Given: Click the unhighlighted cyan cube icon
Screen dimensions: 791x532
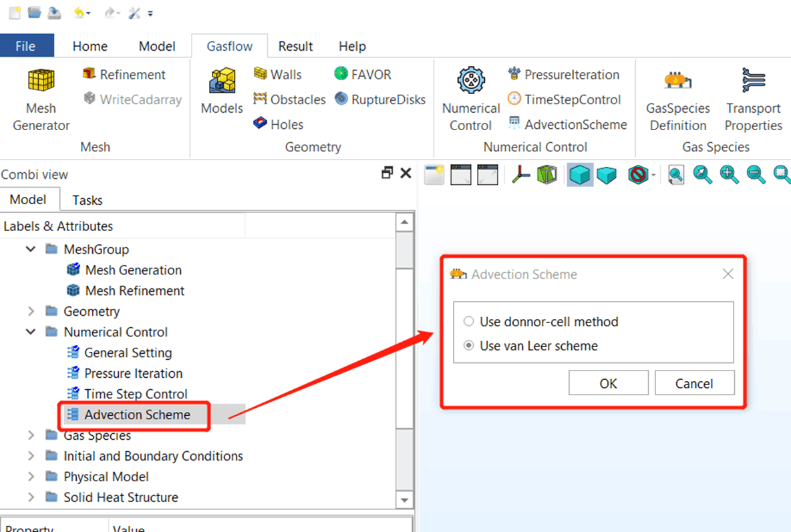Looking at the screenshot, I should (607, 174).
